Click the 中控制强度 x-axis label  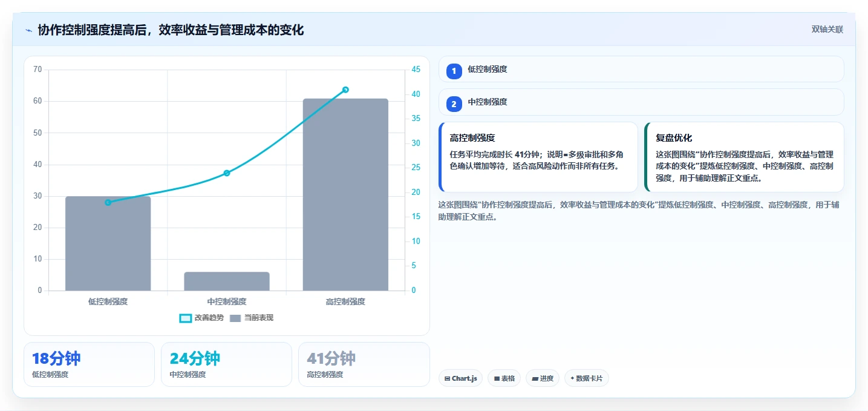click(x=227, y=301)
